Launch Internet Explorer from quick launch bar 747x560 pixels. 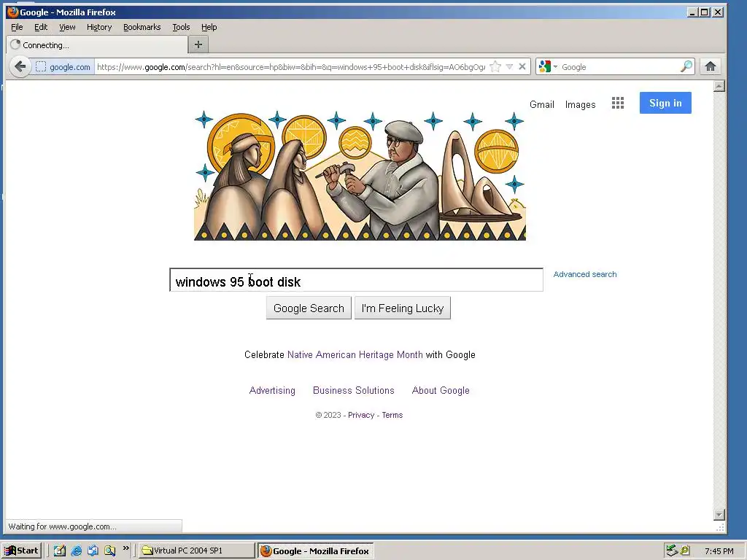click(x=76, y=551)
